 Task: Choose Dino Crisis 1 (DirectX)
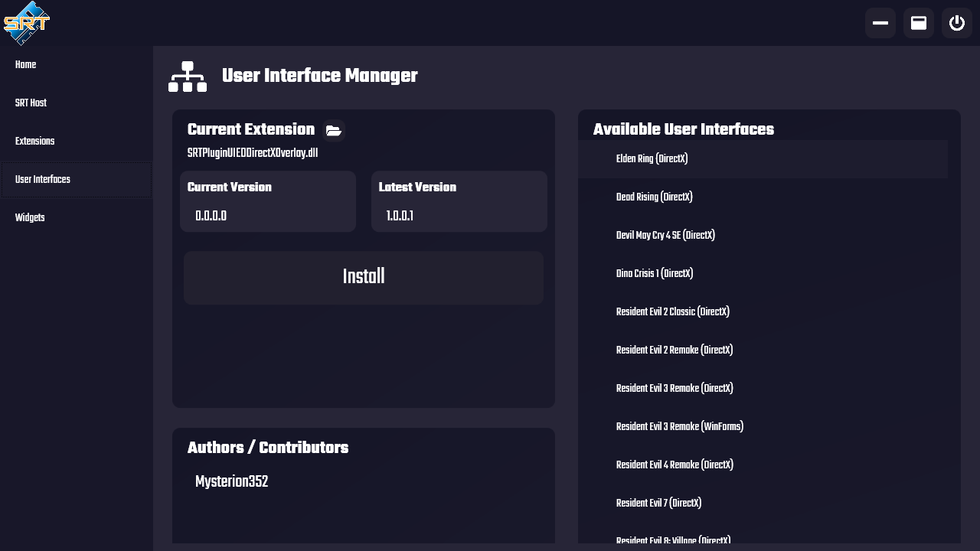pyautogui.click(x=763, y=274)
